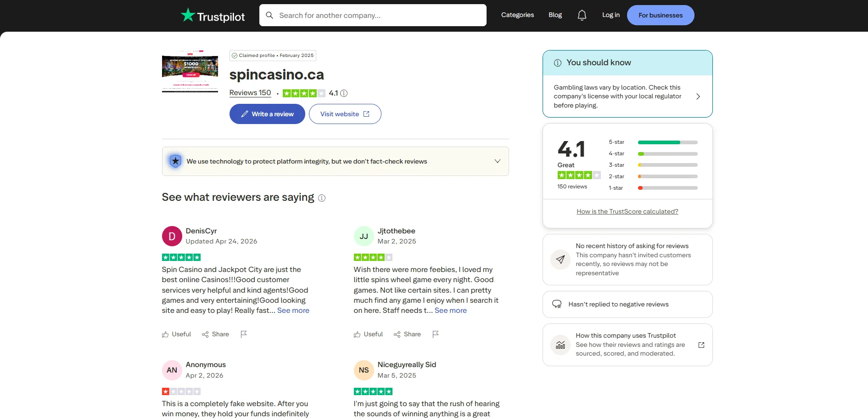Viewport: 868px width, 419px height.
Task: Click DenisCyr reviewer name
Action: tap(201, 231)
